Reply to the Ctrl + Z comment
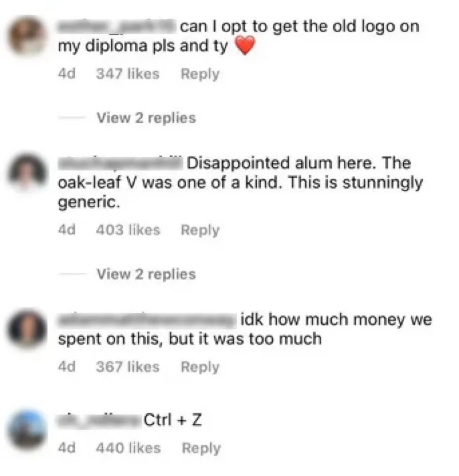 pos(201,448)
